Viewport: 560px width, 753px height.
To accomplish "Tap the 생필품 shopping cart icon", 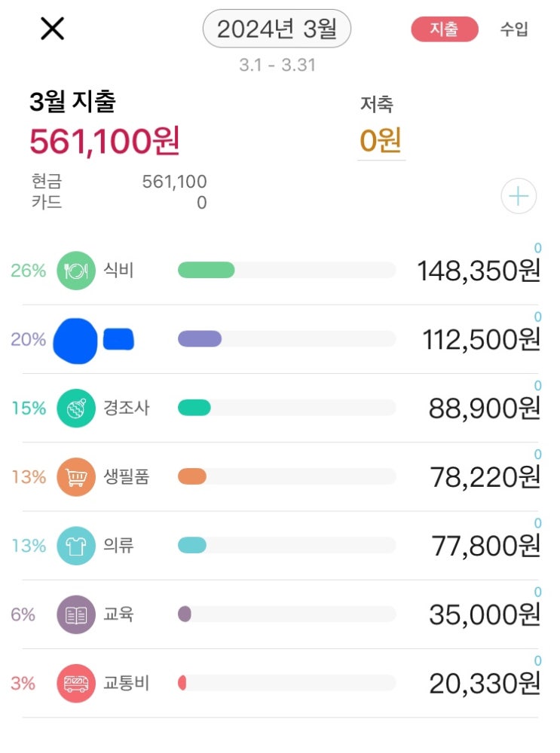I will click(x=76, y=477).
